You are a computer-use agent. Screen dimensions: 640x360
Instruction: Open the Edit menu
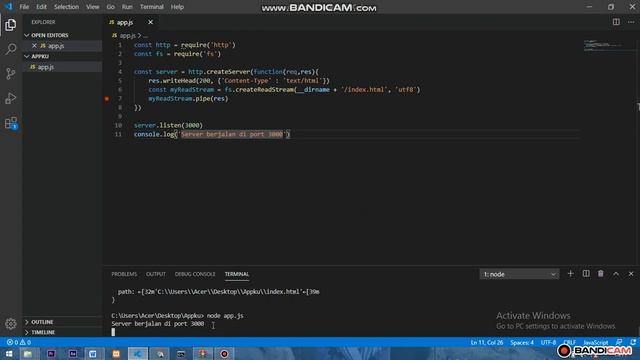pyautogui.click(x=41, y=7)
